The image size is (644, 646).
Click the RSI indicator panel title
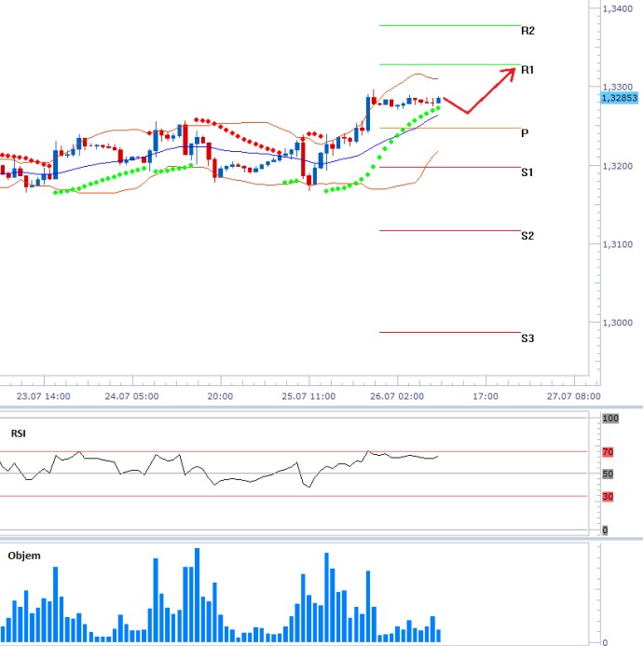tap(18, 433)
